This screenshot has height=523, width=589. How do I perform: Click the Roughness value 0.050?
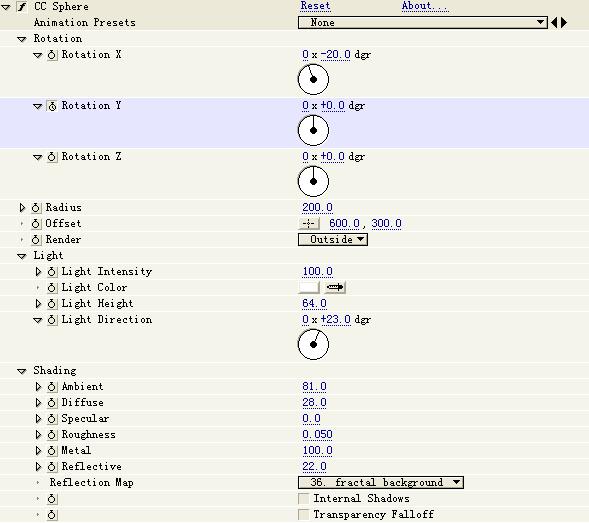pos(317,434)
